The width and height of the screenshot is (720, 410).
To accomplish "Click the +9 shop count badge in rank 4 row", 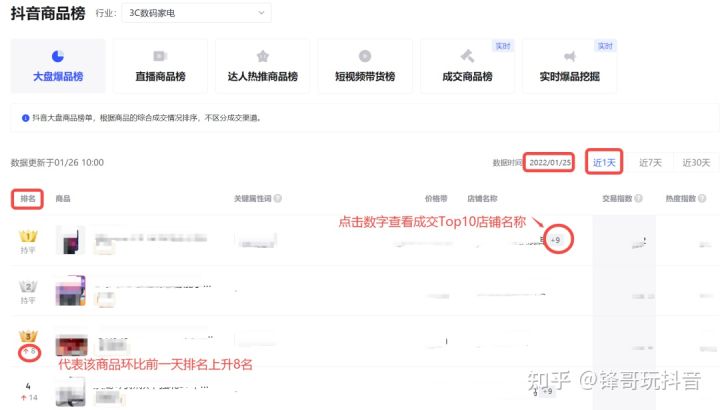I will 547,391.
